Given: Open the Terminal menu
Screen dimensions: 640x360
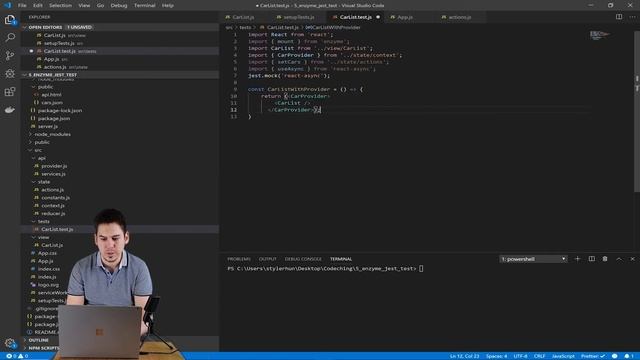Looking at the screenshot, I should point(144,5).
